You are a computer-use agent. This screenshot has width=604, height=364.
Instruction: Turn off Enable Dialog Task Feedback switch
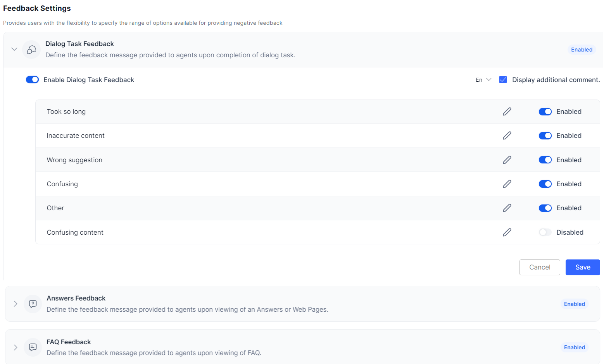pyautogui.click(x=32, y=80)
